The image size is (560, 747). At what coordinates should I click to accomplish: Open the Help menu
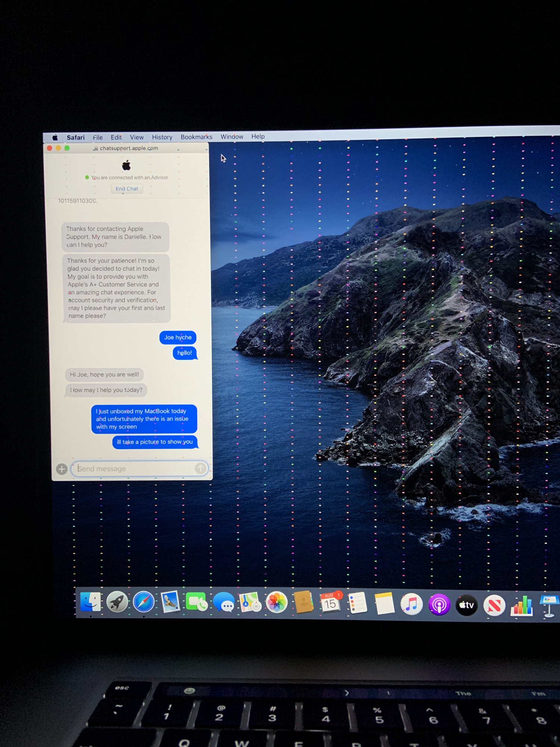point(258,136)
